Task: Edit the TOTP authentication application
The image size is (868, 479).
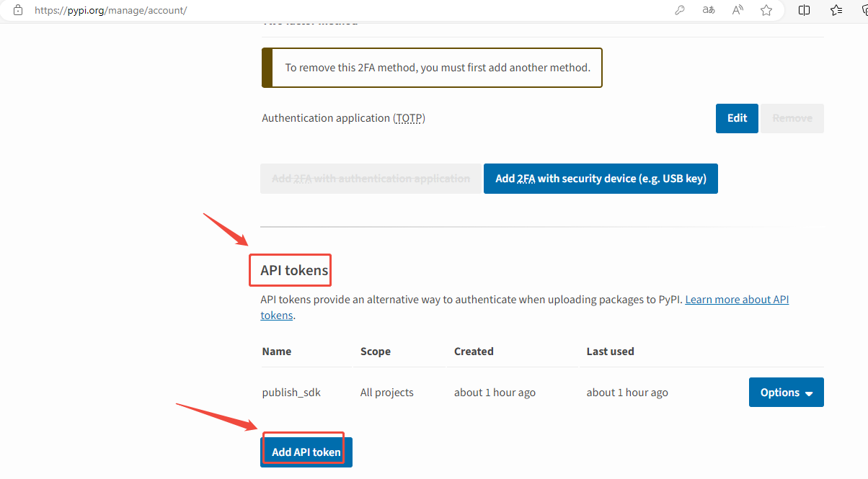Action: click(737, 118)
